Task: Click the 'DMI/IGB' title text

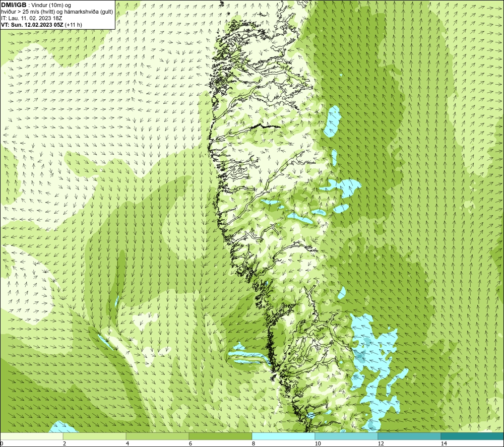Action: point(14,5)
